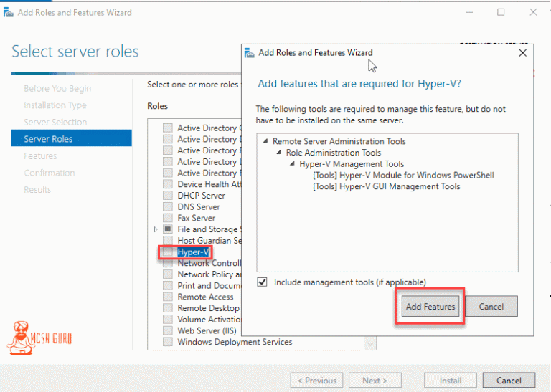Check the Fax Server role checkbox
The width and height of the screenshot is (551, 392).
168,218
